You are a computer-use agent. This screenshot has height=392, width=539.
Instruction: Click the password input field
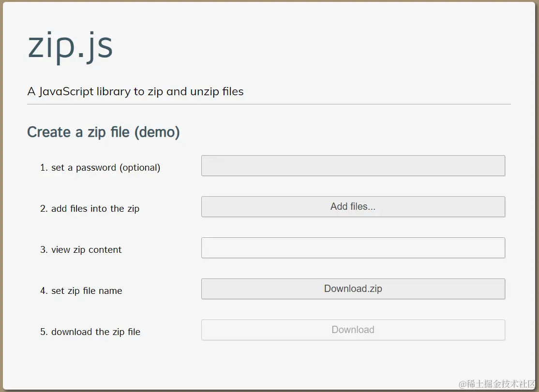tap(353, 165)
